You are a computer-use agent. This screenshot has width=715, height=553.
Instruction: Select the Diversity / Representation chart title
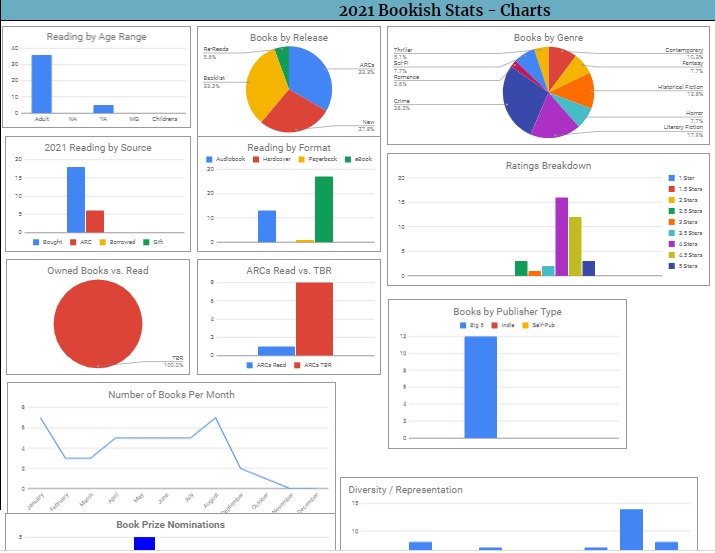tap(405, 490)
